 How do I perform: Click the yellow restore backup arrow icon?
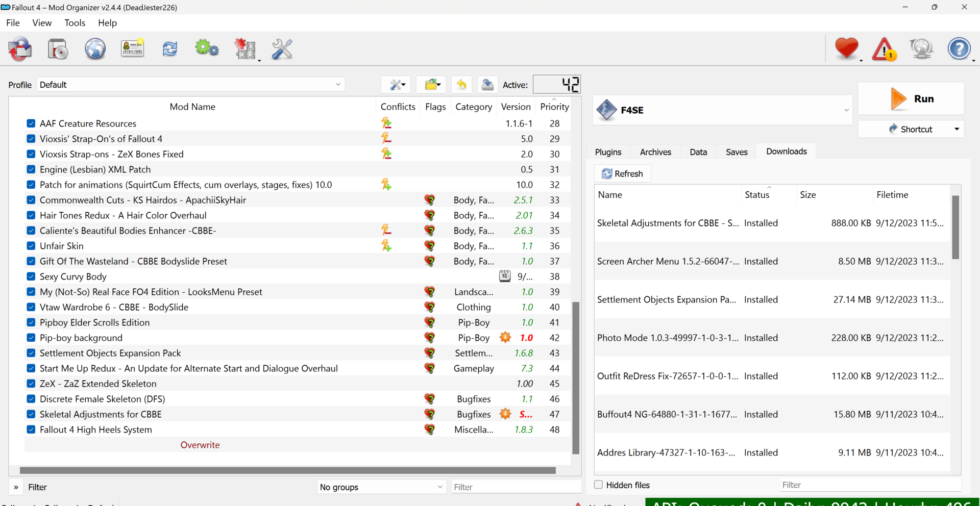coord(461,85)
